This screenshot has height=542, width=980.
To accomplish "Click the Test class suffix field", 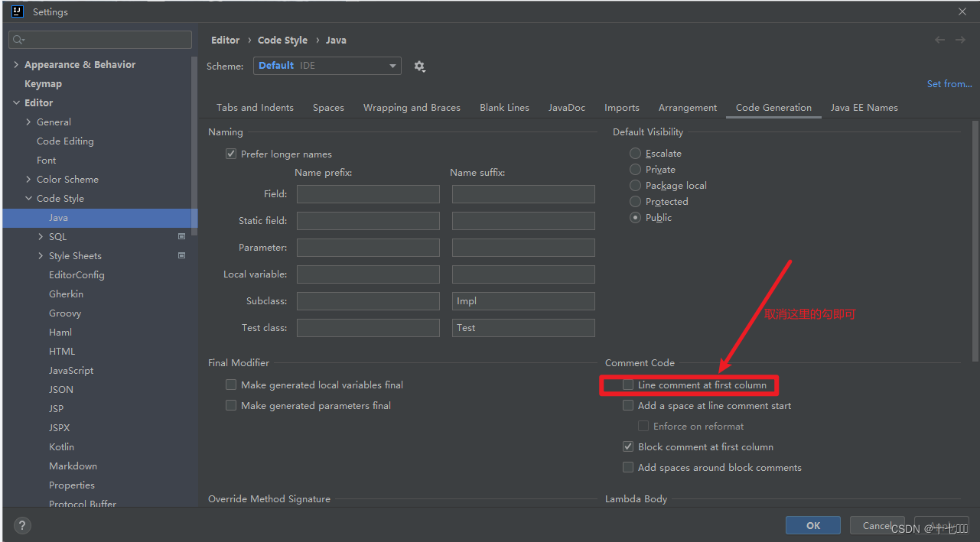I will (x=523, y=327).
